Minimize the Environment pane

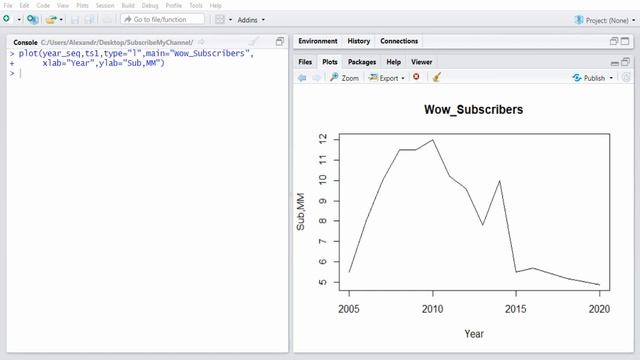[x=614, y=41]
